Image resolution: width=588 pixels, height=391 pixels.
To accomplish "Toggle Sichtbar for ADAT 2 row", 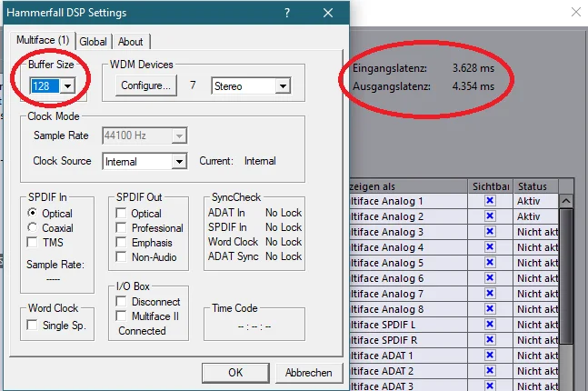I will pos(490,370).
